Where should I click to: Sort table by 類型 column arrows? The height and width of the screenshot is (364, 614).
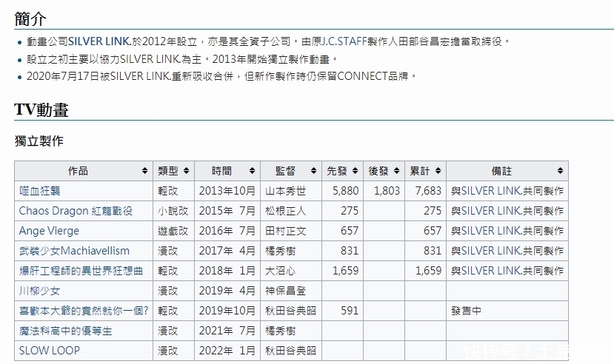tap(187, 171)
